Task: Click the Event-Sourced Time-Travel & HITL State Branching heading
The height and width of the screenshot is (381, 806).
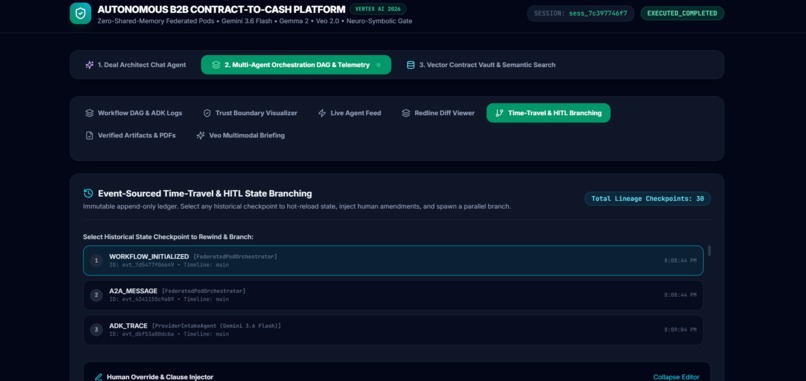Action: (205, 193)
